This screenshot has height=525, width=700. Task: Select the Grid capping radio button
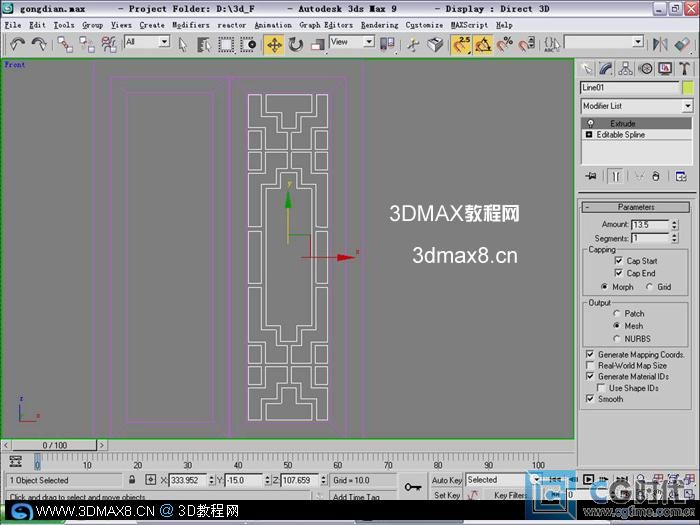point(649,286)
